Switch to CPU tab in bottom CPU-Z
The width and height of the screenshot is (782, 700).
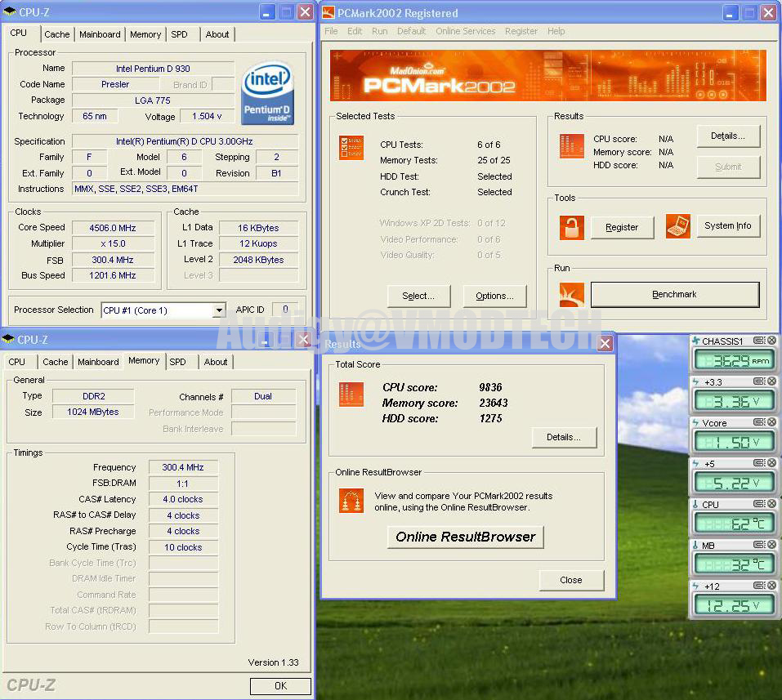click(16, 362)
